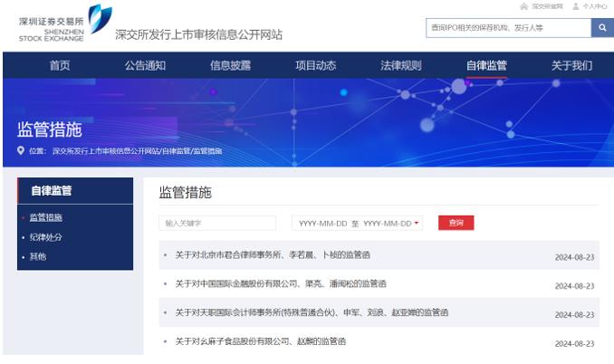
Task: Select 纪律处分 in the sidebar
Action: [46, 237]
